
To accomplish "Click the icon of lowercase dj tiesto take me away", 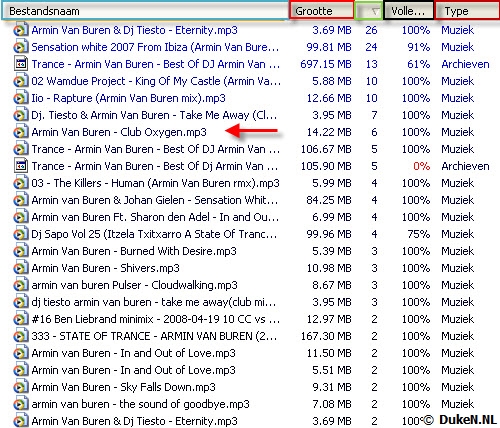I will [x=20, y=302].
